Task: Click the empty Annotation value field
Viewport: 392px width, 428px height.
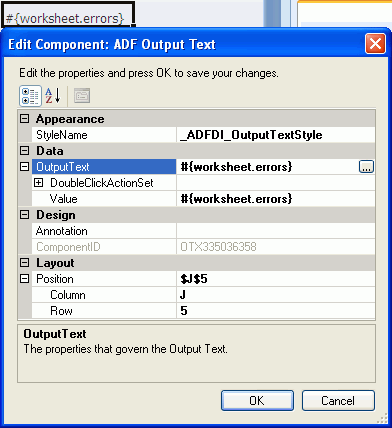Action: 276,231
